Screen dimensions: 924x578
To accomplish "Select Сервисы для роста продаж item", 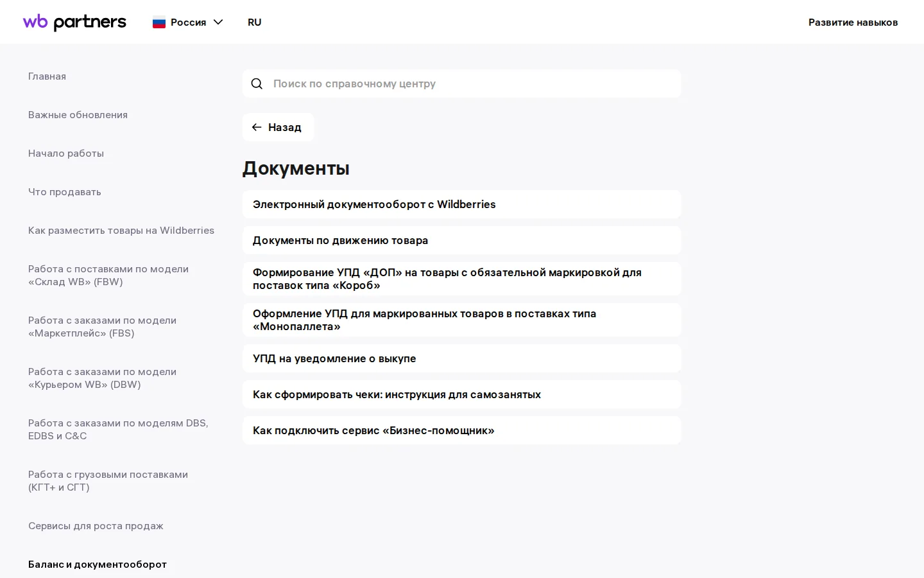I will tap(96, 526).
